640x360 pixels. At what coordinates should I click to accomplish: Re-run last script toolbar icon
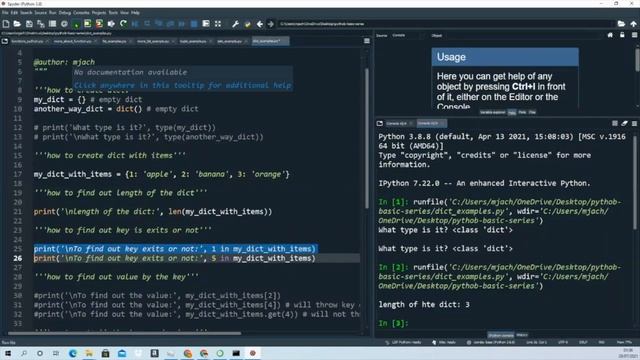click(x=123, y=24)
